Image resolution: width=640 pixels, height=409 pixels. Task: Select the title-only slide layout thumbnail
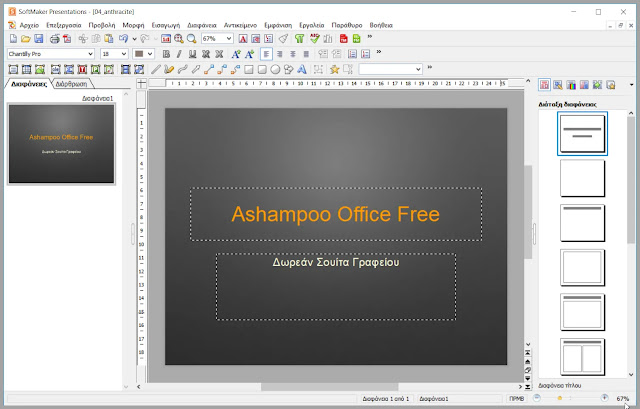582,223
